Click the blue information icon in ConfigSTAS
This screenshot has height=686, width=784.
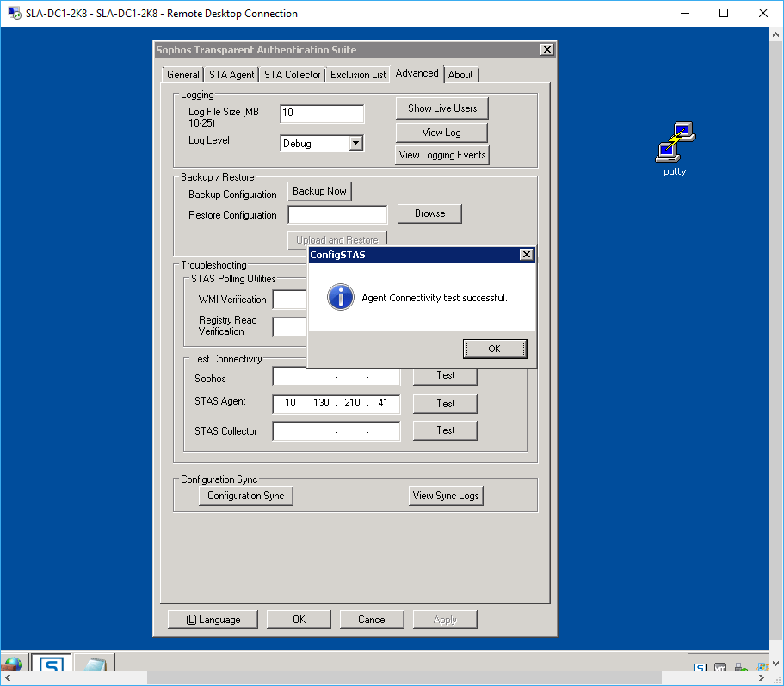[341, 298]
